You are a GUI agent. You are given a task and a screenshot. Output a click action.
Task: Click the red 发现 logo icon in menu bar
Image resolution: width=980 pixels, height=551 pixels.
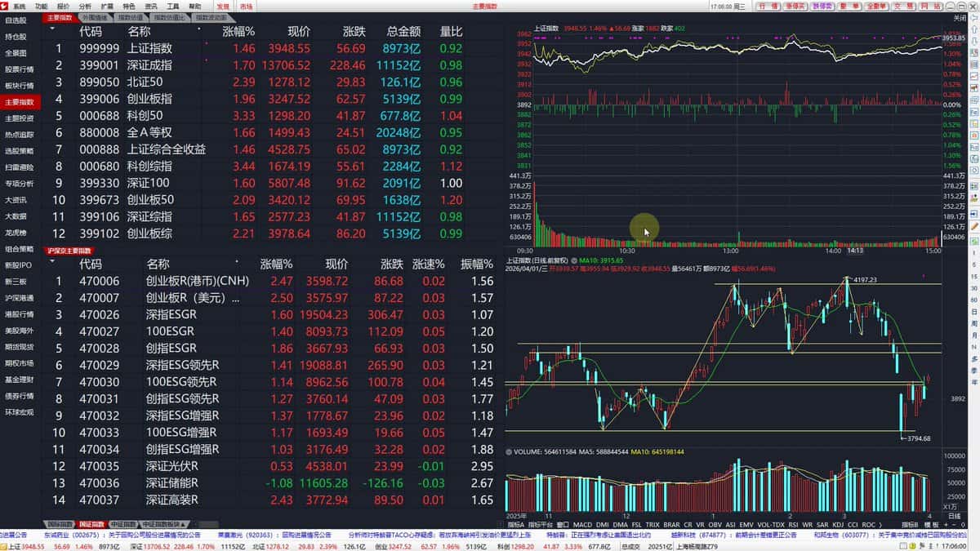pyautogui.click(x=222, y=5)
